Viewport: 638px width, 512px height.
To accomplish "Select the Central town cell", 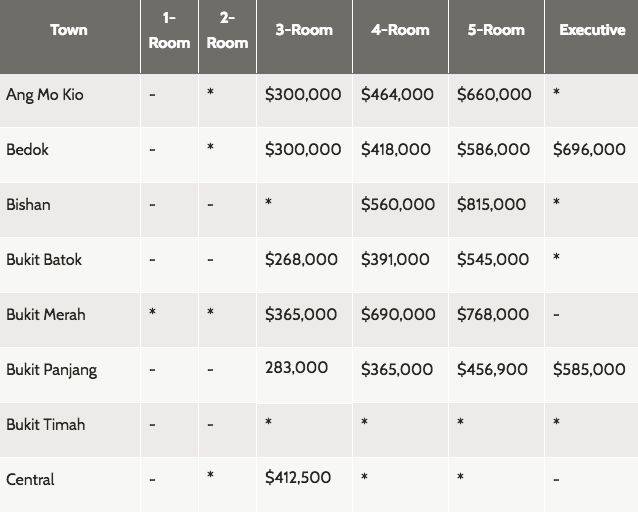I will pyautogui.click(x=30, y=480).
